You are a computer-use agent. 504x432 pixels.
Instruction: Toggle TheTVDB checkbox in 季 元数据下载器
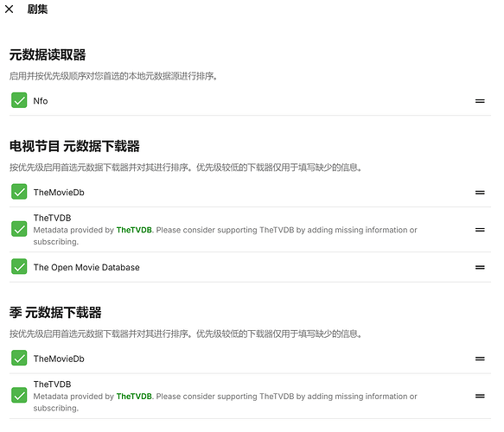19,396
